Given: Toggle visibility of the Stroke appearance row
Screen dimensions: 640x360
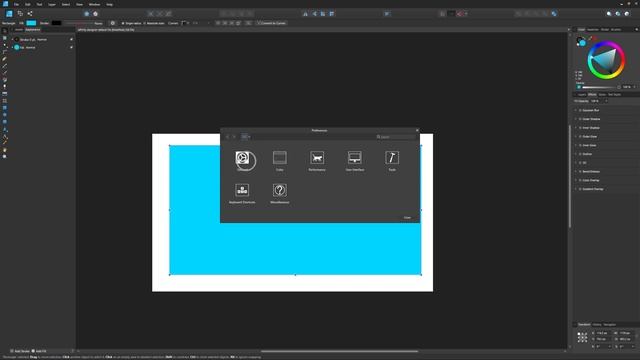Looking at the screenshot, I should tap(71, 40).
